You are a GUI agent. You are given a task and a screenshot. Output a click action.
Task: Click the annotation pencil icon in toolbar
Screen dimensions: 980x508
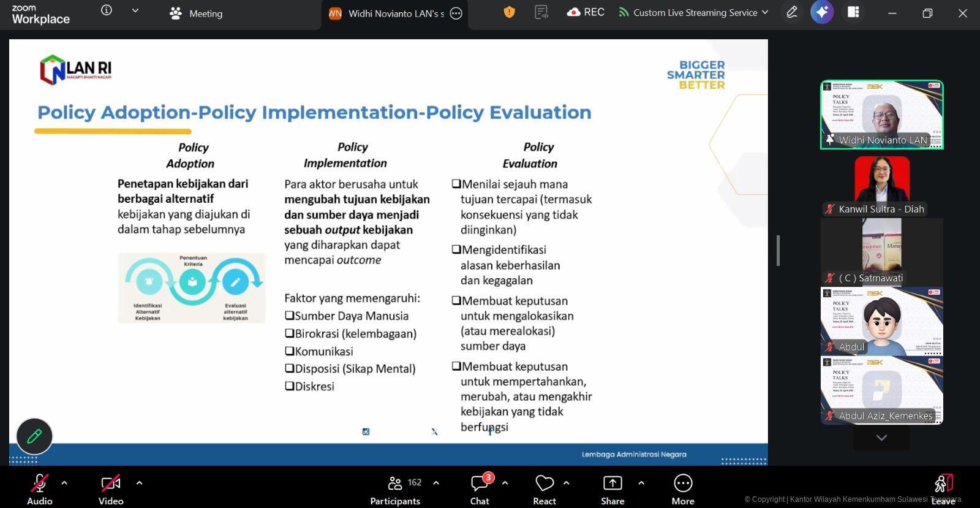(792, 12)
